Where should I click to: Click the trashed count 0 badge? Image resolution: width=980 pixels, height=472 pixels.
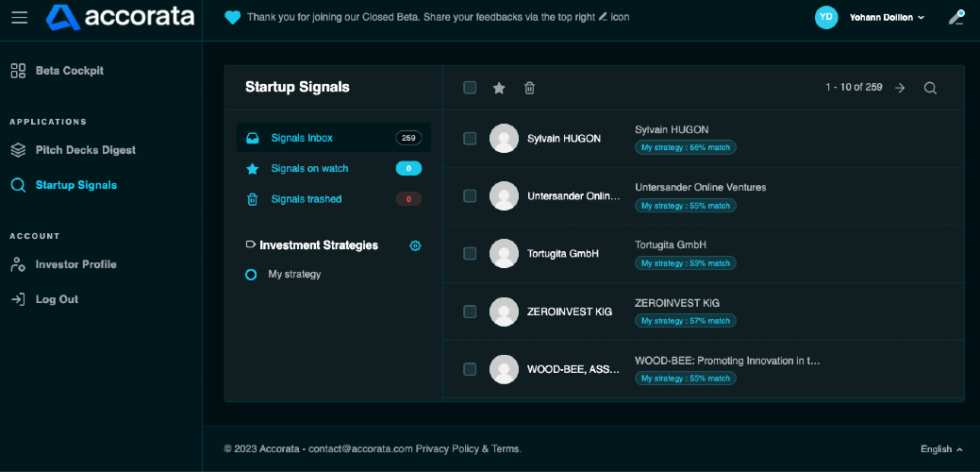click(408, 199)
